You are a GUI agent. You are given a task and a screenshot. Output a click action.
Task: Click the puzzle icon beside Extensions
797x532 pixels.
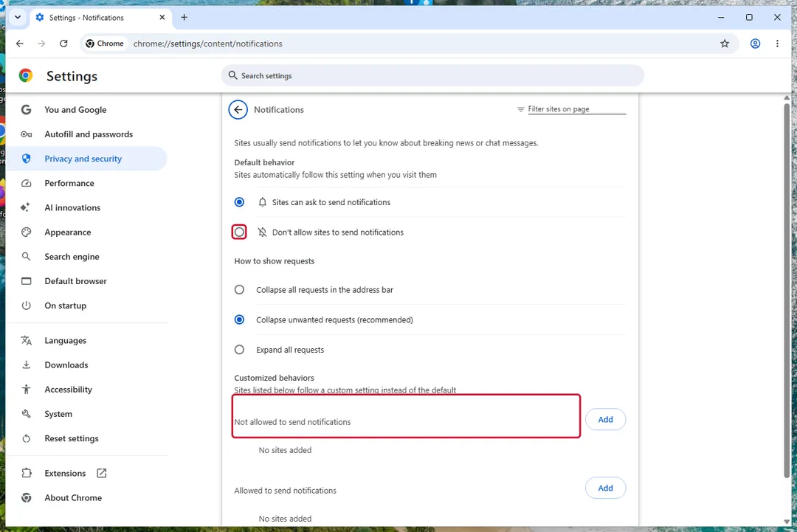click(26, 473)
